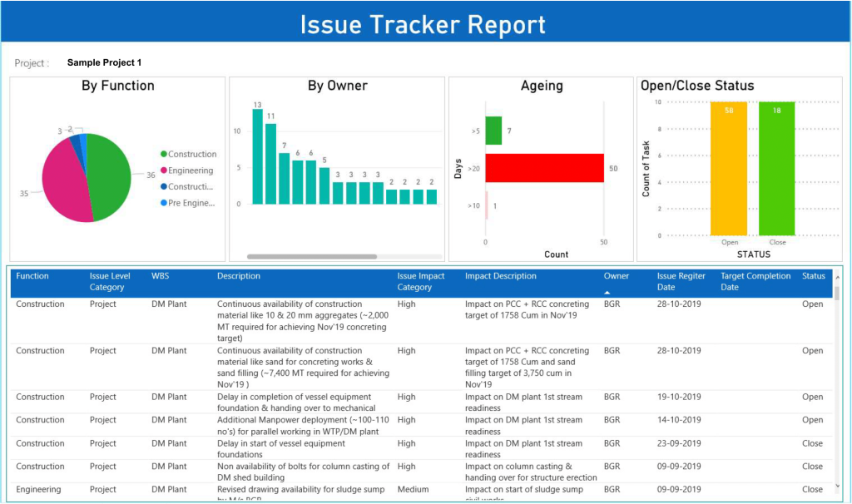Image resolution: width=852 pixels, height=504 pixels.
Task: Sort the table by Status column
Action: (x=813, y=275)
